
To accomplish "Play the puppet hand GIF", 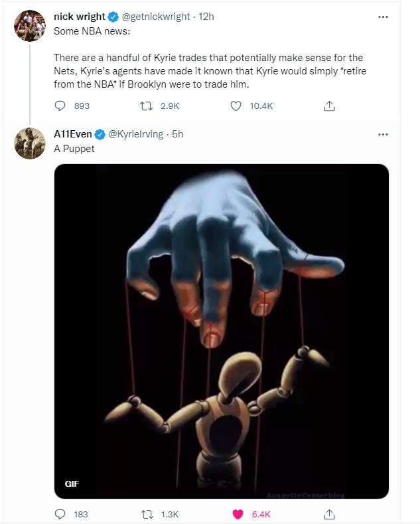I will point(221,331).
